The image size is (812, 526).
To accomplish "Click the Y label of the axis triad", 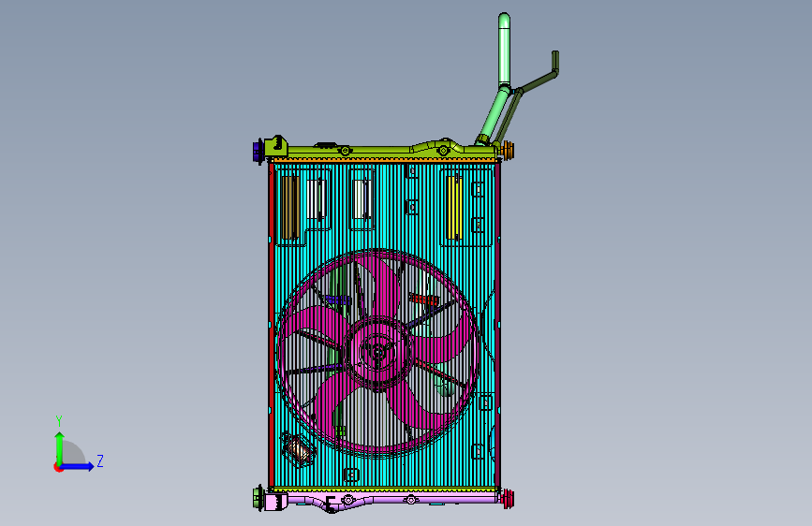I will coord(59,421).
